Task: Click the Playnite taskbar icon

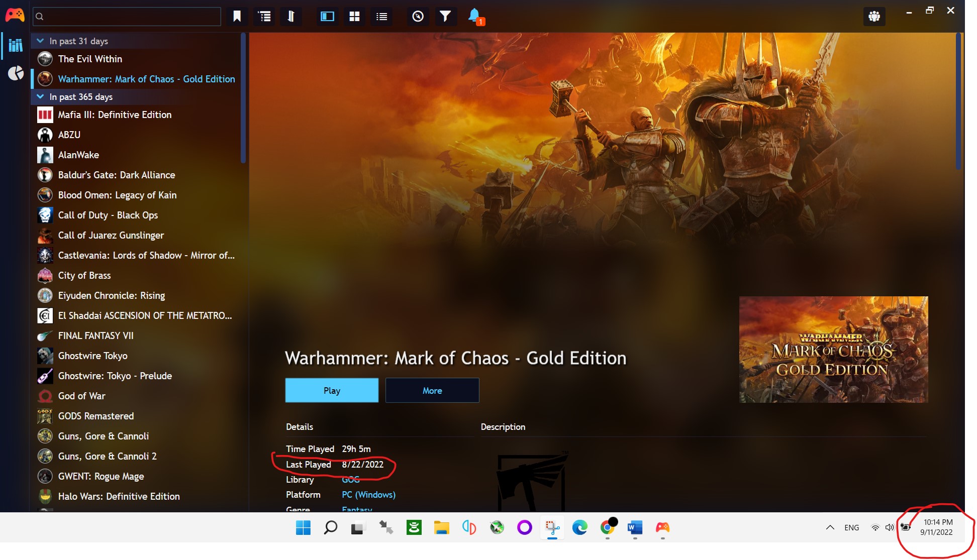Action: tap(662, 527)
